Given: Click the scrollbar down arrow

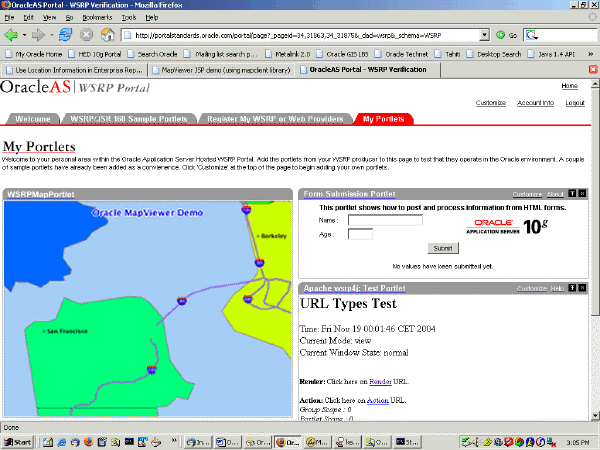Looking at the screenshot, I should click(x=595, y=416).
